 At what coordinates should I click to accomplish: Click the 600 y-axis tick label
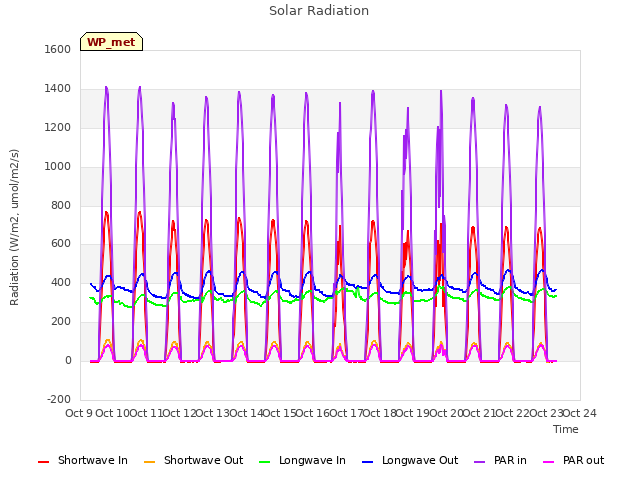click(61, 244)
